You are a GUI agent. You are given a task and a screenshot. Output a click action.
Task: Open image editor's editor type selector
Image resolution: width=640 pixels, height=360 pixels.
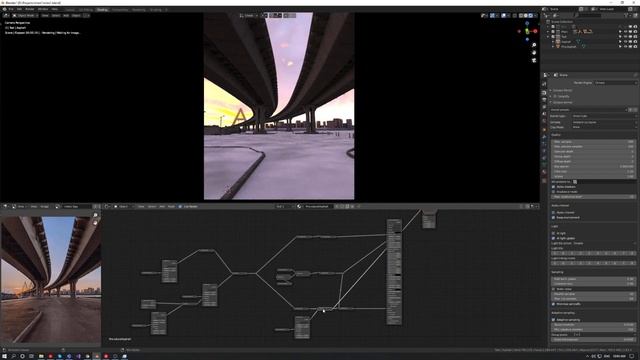coord(6,207)
